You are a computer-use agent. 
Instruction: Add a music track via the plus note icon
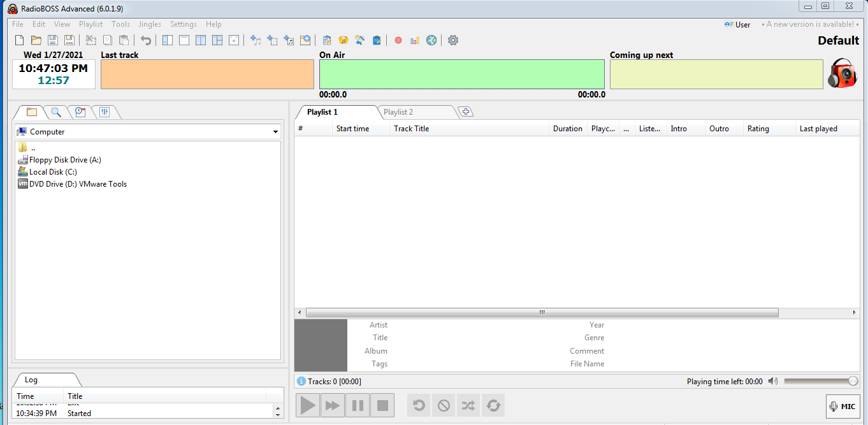pyautogui.click(x=256, y=40)
